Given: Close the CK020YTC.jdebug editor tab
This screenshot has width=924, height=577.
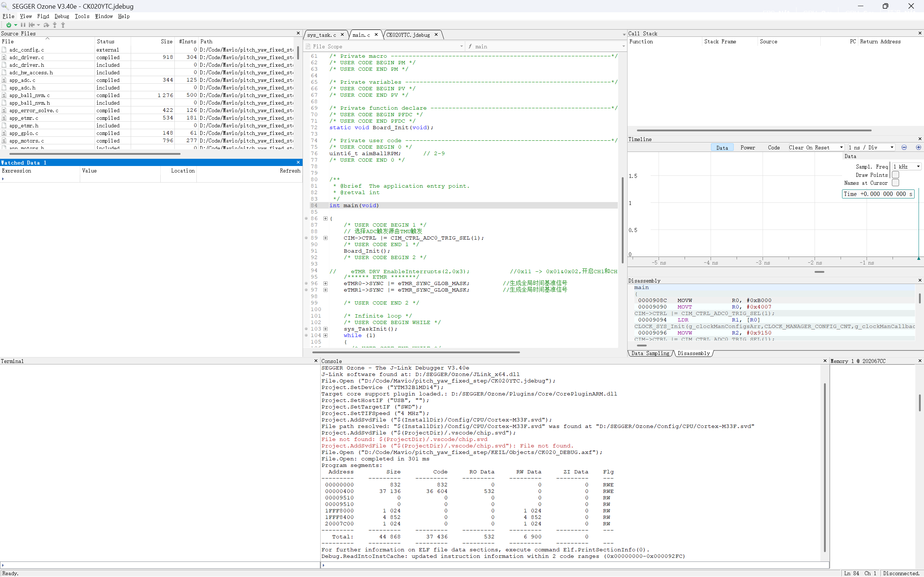Looking at the screenshot, I should tap(436, 35).
